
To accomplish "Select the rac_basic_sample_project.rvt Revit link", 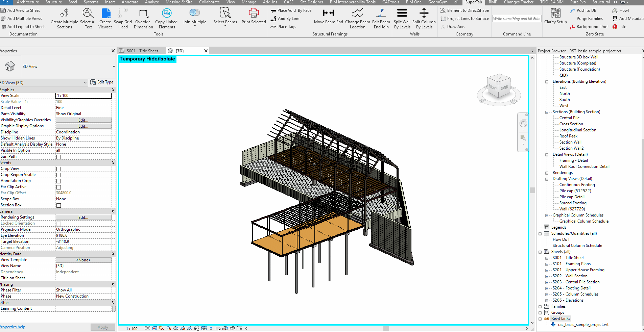I will click(x=583, y=325).
